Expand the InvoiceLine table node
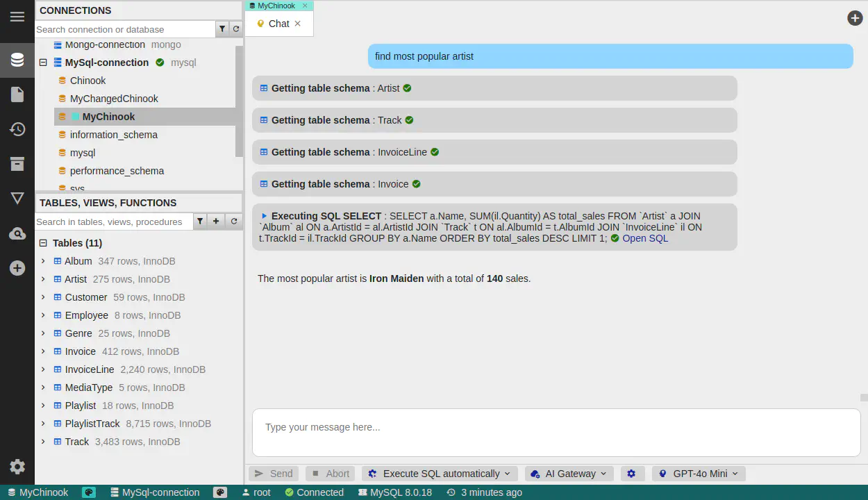Image resolution: width=868 pixels, height=500 pixels. pyautogui.click(x=43, y=369)
